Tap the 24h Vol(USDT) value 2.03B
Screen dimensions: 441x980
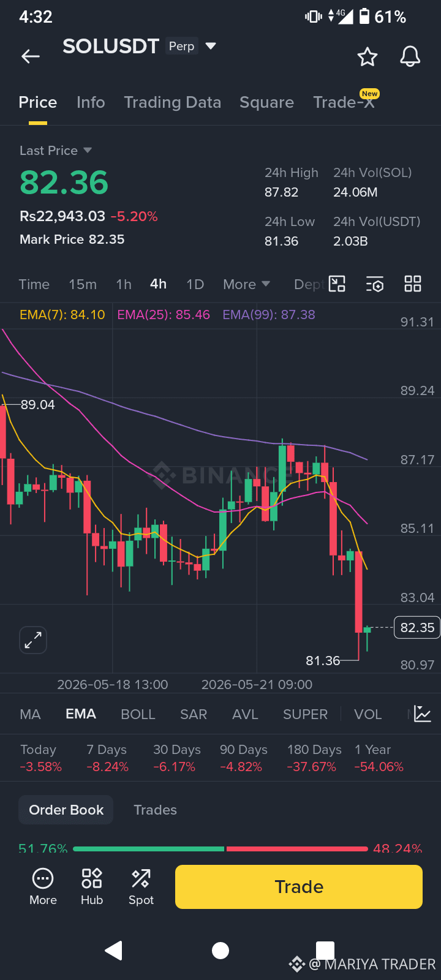(350, 241)
